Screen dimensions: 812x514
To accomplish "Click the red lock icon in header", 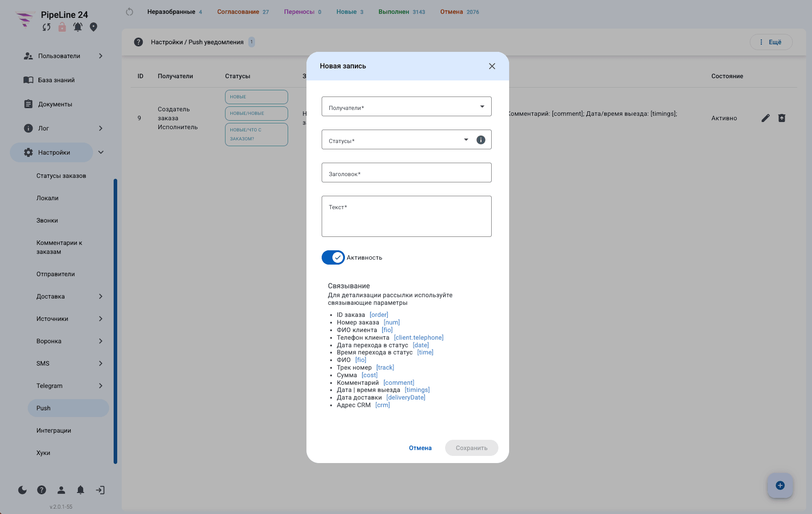I will tap(62, 27).
